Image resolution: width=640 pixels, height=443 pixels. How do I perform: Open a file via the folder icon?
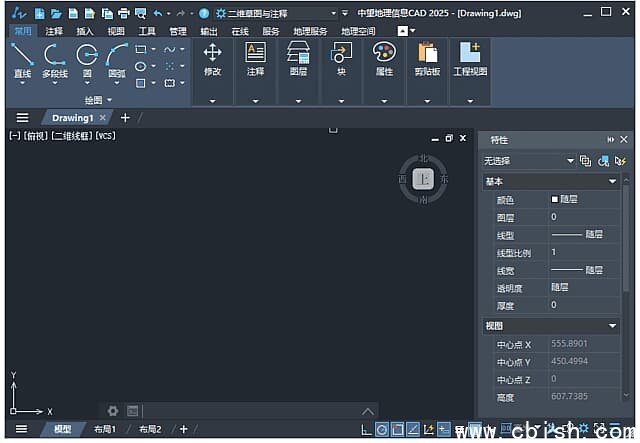click(x=56, y=13)
